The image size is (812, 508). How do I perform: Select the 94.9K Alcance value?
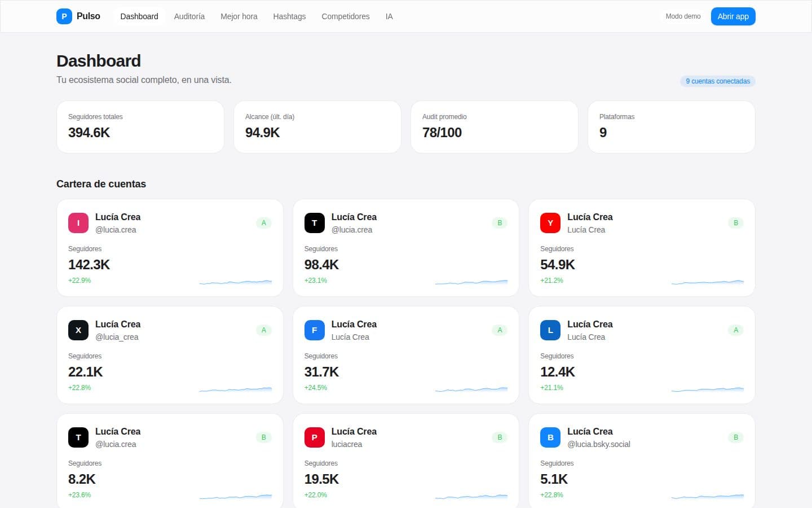coord(263,133)
